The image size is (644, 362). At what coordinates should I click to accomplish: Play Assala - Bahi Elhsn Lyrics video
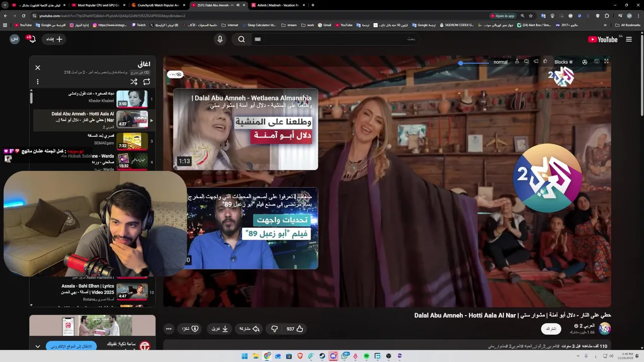click(93, 292)
